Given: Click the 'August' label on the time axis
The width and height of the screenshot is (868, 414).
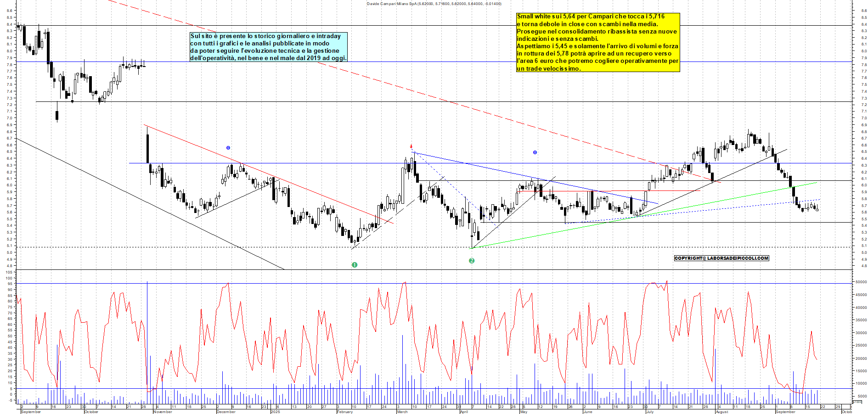Looking at the screenshot, I should pyautogui.click(x=722, y=412).
